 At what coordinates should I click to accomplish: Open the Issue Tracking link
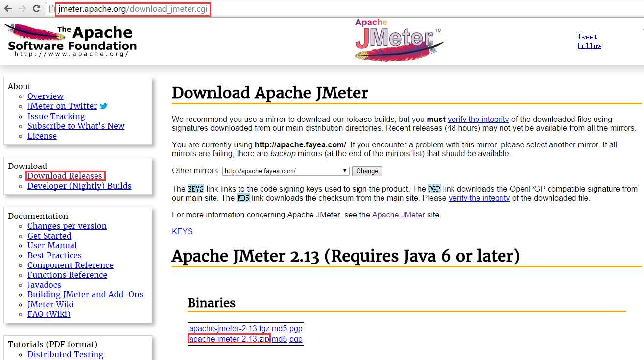tap(56, 116)
